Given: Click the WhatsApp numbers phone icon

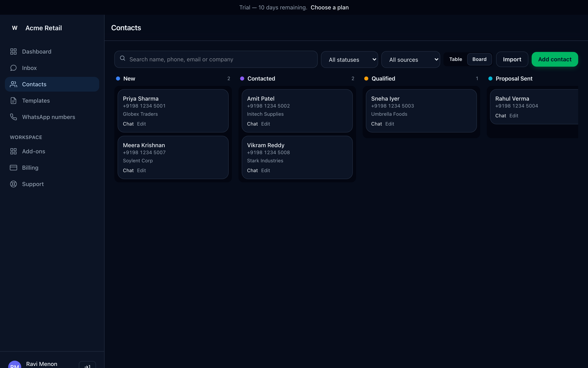Looking at the screenshot, I should tap(13, 117).
